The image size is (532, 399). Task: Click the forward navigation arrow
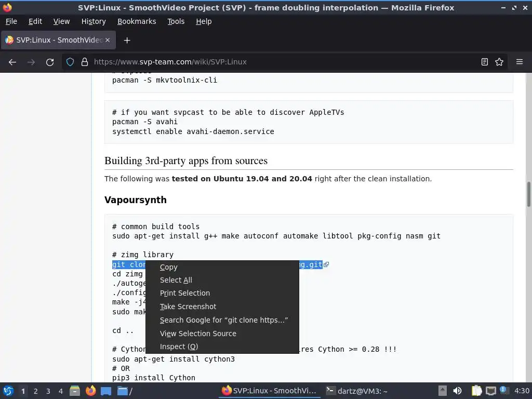click(31, 62)
